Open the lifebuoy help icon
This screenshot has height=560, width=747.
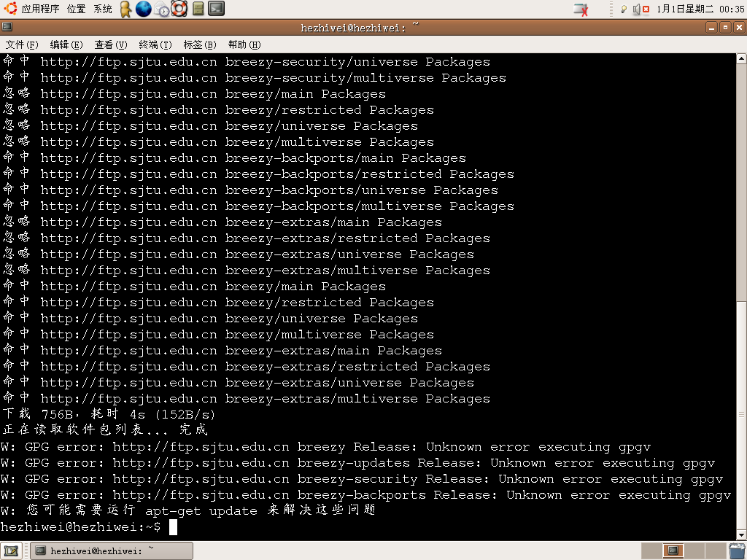(x=179, y=9)
